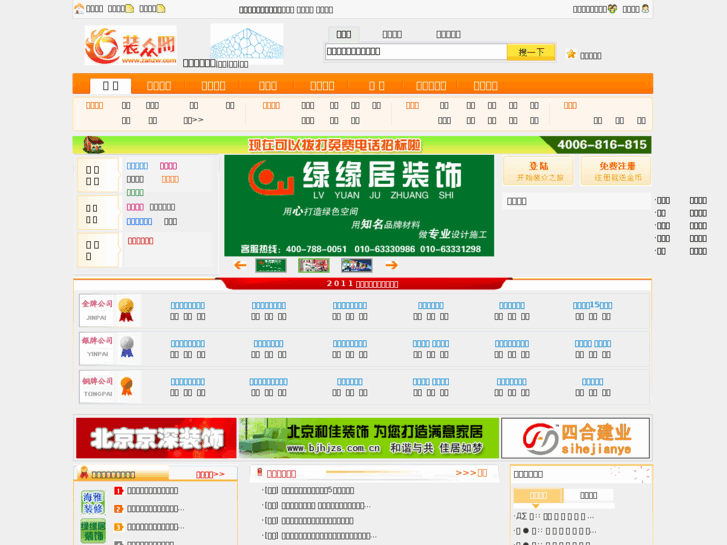
Task: Select the red-and-white carousel thumbnail
Action: pyautogui.click(x=314, y=265)
